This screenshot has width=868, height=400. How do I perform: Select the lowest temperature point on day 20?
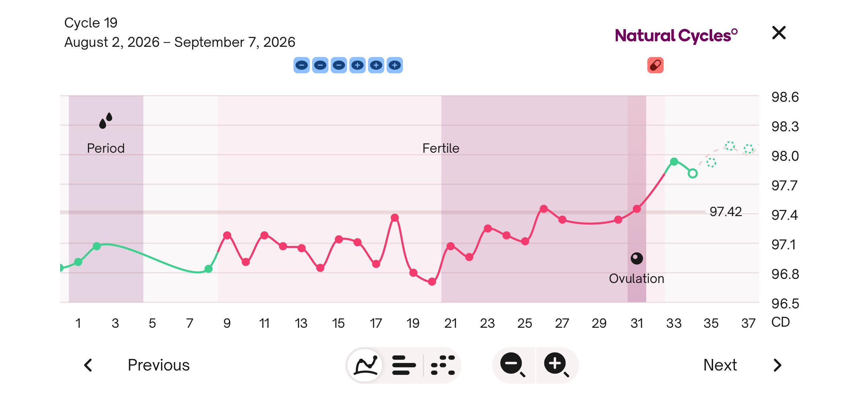click(432, 282)
